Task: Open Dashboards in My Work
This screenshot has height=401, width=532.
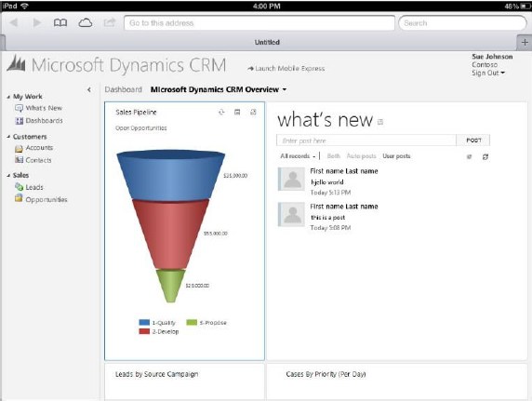Action: (x=44, y=121)
